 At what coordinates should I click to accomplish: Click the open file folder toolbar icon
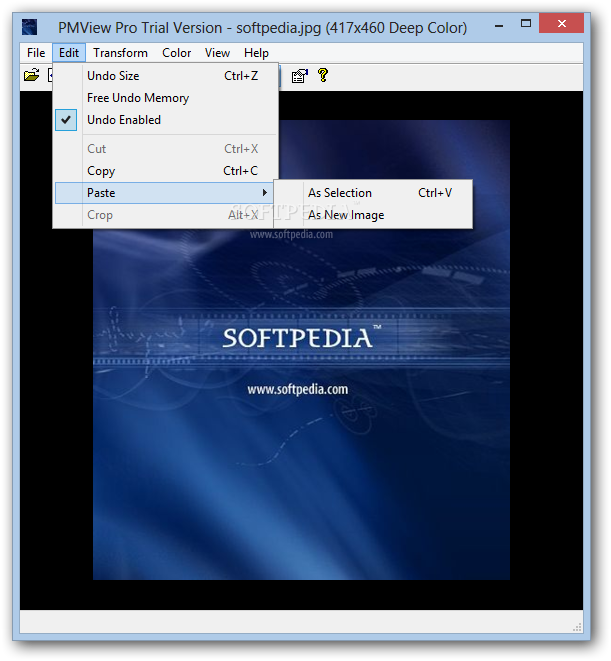(x=32, y=75)
